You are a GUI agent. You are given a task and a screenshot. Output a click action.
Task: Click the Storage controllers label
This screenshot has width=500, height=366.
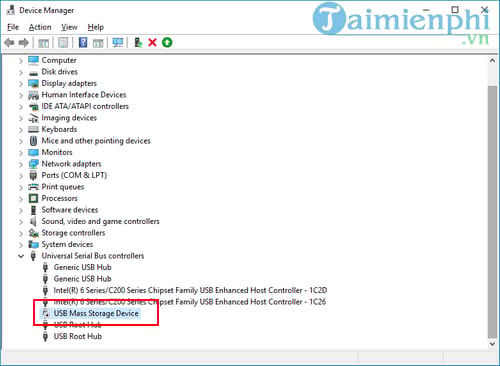[x=73, y=233]
